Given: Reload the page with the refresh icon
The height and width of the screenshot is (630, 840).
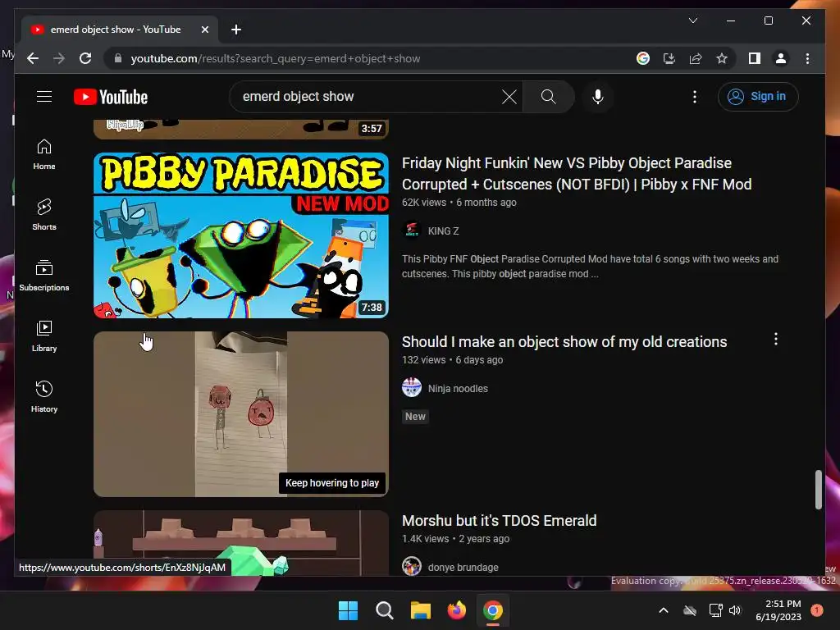Looking at the screenshot, I should click(85, 58).
